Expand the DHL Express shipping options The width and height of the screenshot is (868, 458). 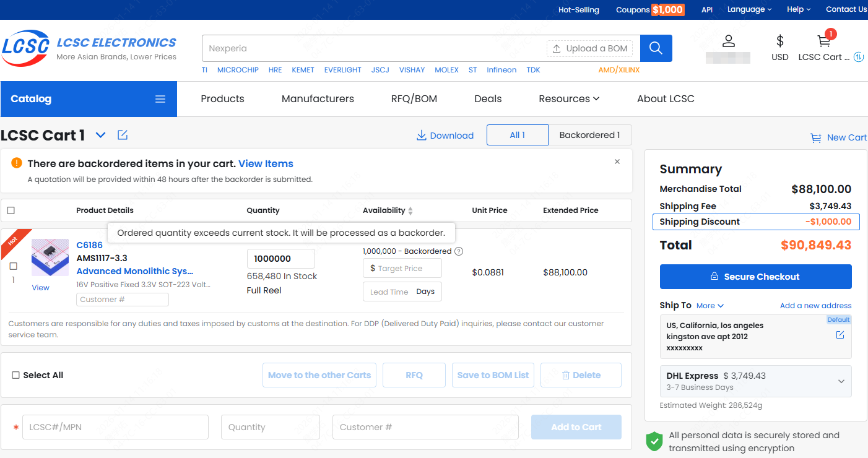pyautogui.click(x=841, y=381)
